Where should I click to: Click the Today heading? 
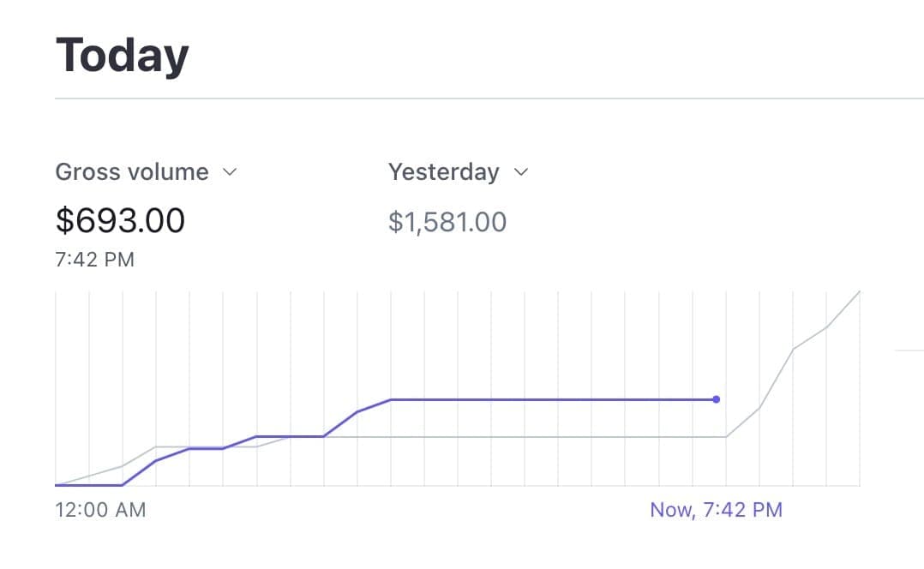[x=122, y=56]
